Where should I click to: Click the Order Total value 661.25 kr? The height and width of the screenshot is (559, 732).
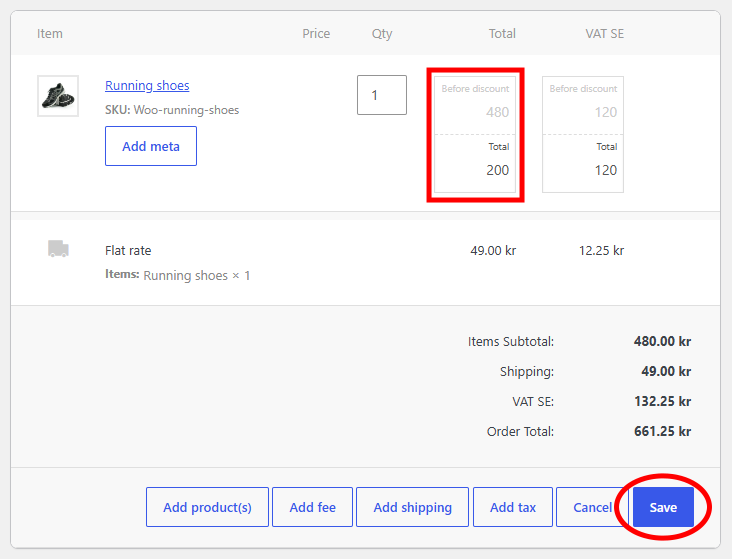click(662, 431)
